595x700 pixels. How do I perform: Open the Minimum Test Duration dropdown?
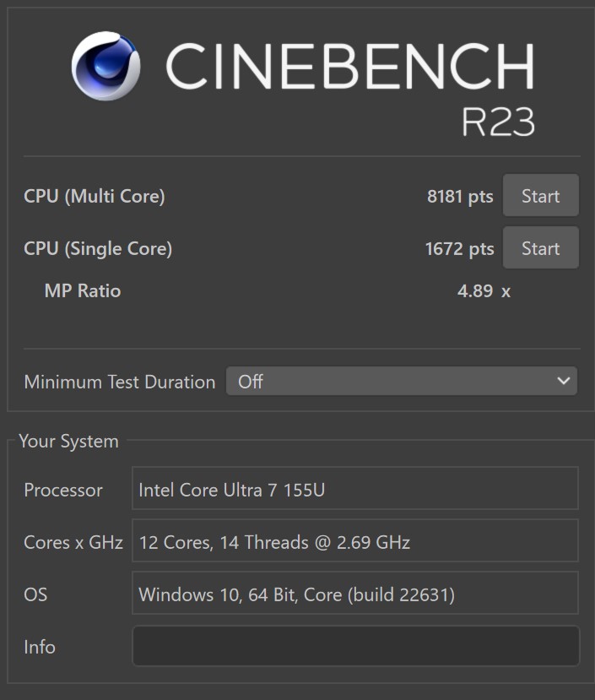tap(401, 382)
